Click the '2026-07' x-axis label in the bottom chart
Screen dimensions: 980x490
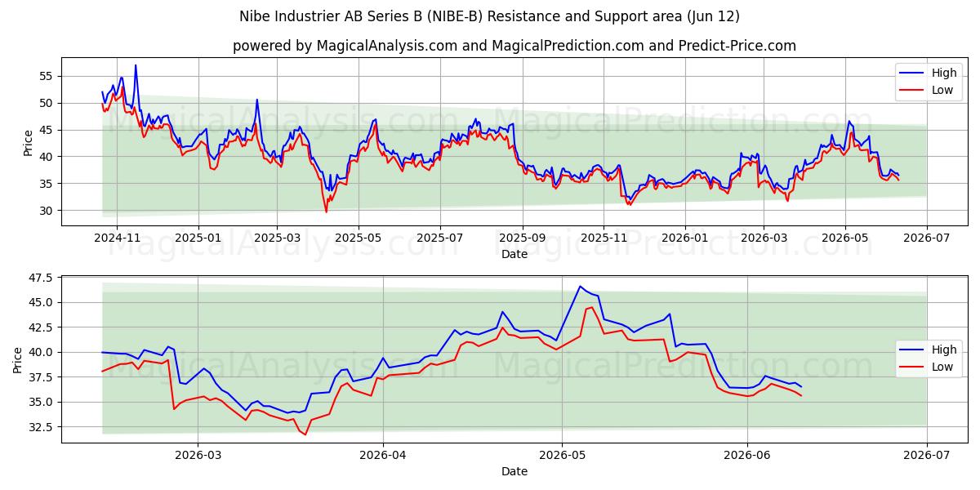927,455
